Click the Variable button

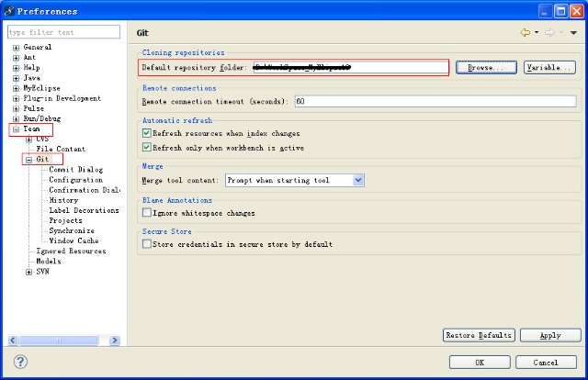(x=549, y=67)
